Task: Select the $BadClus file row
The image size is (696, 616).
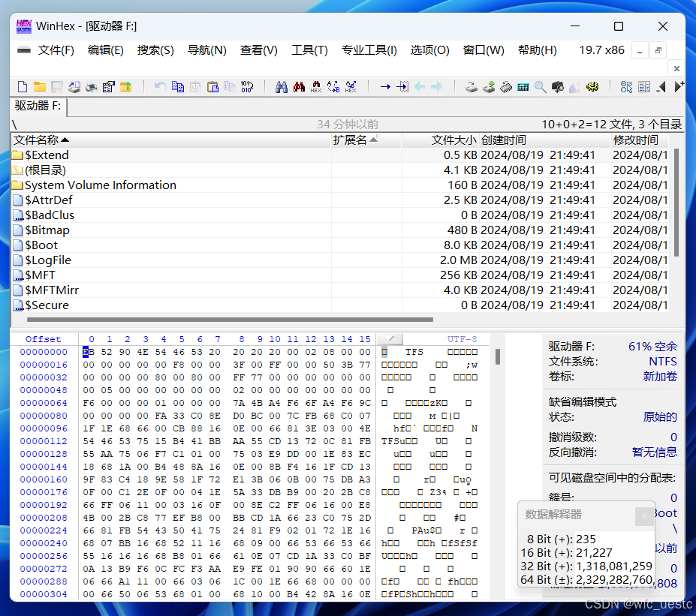Action: click(x=339, y=215)
